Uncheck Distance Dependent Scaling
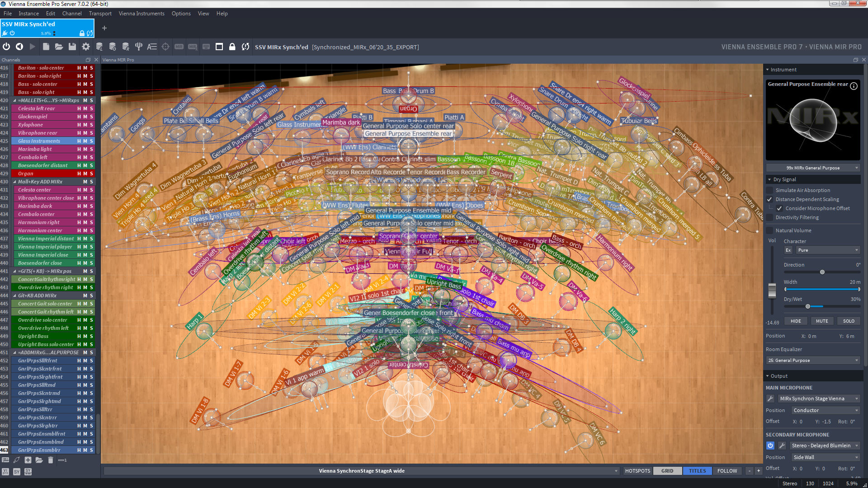This screenshot has height=488, width=868. click(x=769, y=199)
